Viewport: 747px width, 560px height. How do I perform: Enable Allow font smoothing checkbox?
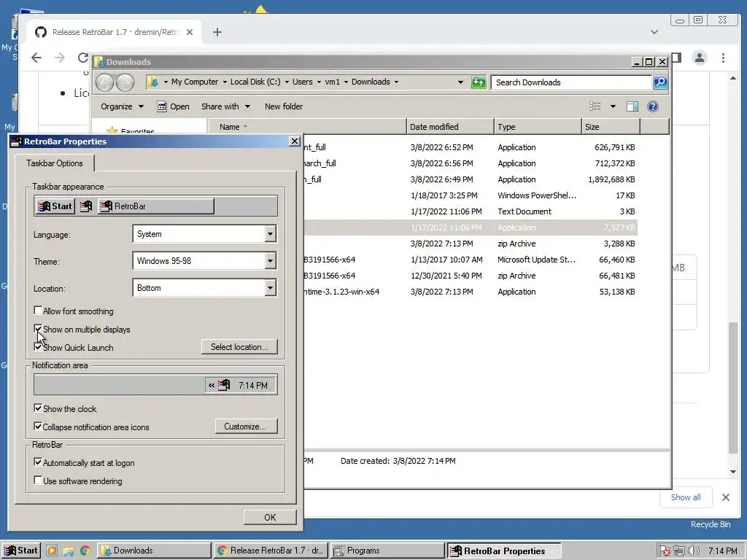pyautogui.click(x=38, y=311)
